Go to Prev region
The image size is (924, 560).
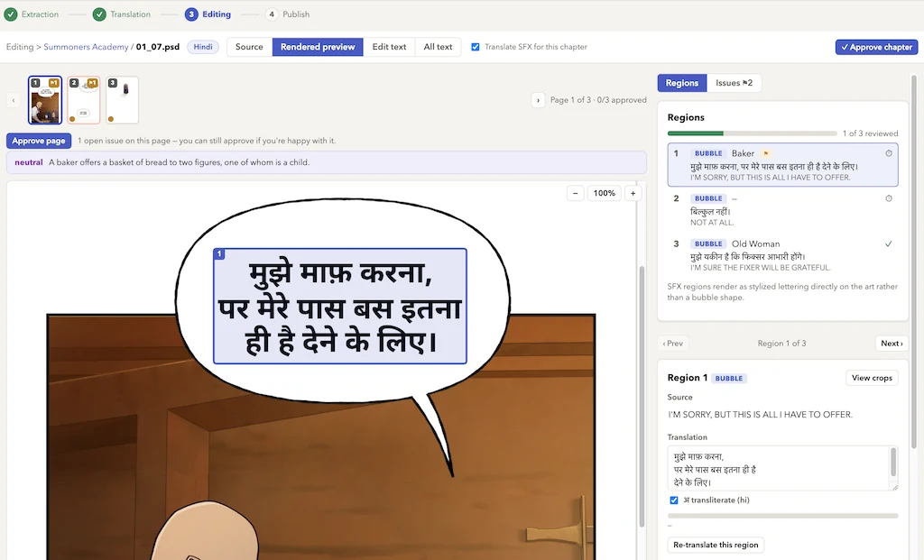(x=672, y=344)
